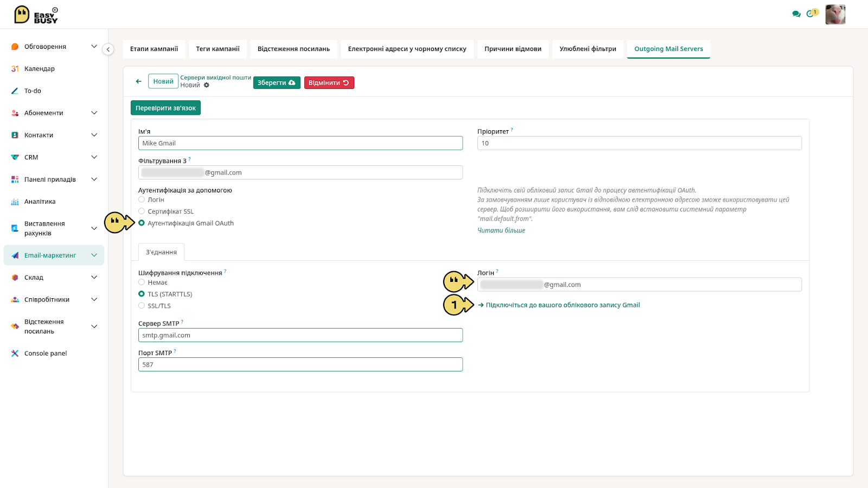
Task: Open the Відстеження посилань top tab
Action: 293,49
